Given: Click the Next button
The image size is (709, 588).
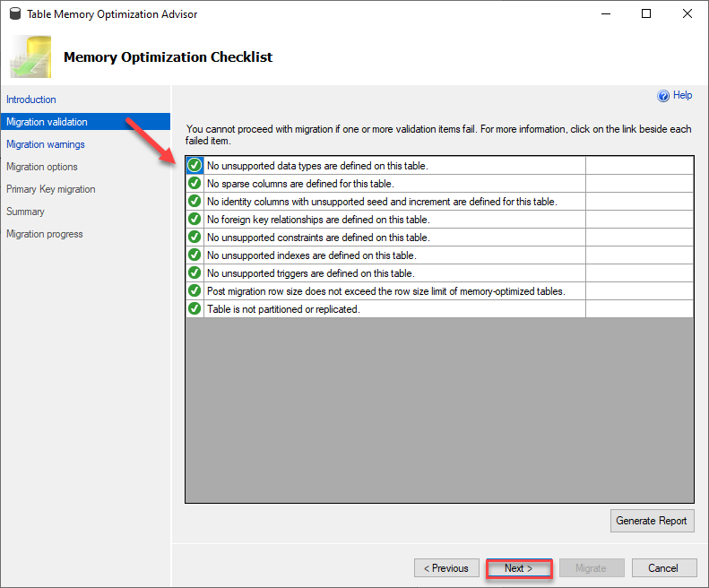Looking at the screenshot, I should click(x=519, y=568).
